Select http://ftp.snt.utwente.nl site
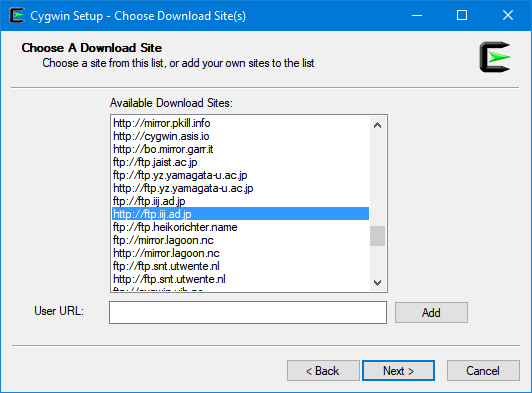This screenshot has width=532, height=393. click(x=241, y=279)
